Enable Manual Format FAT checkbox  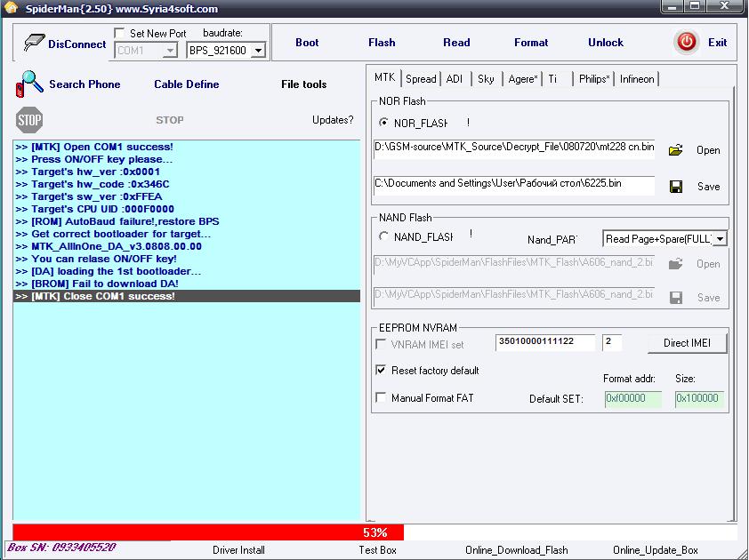(x=382, y=398)
